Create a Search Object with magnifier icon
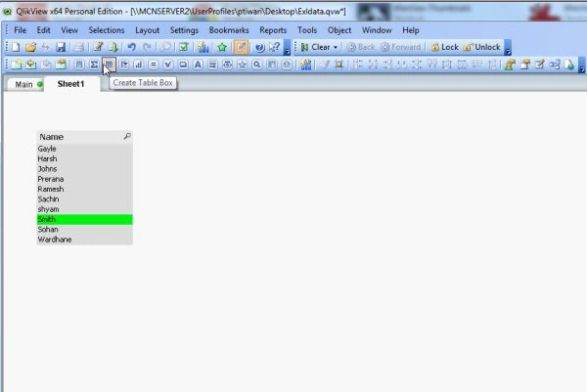The width and height of the screenshot is (587, 392). pyautogui.click(x=256, y=65)
